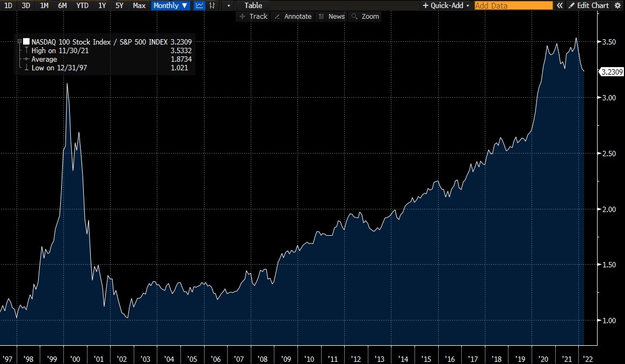Select the line chart type icon
This screenshot has height=364, width=625.
click(199, 5)
